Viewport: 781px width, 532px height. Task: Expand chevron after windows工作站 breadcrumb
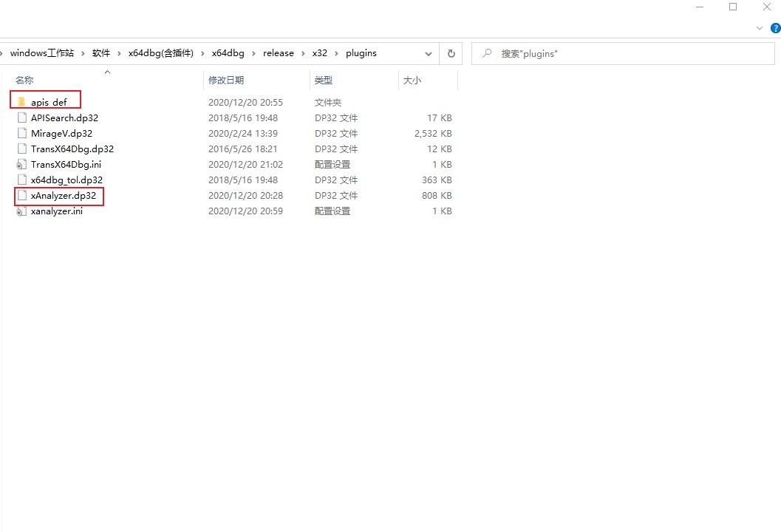83,53
